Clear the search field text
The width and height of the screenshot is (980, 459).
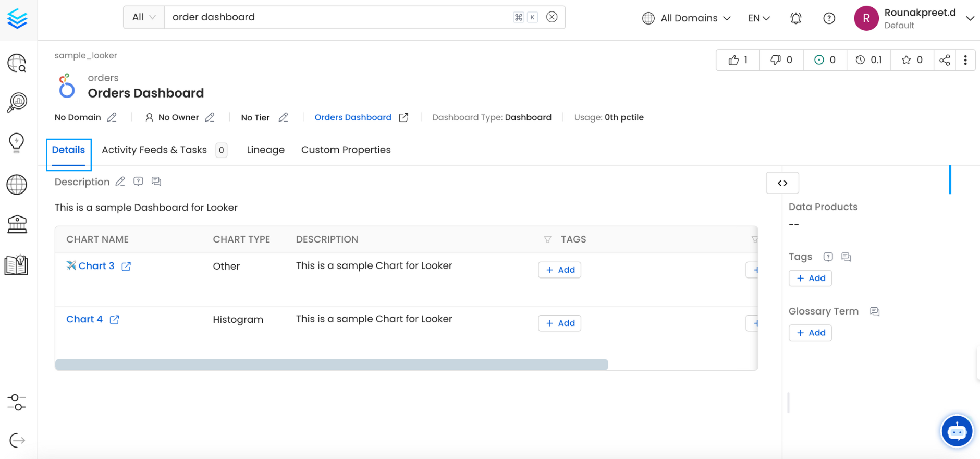click(552, 17)
